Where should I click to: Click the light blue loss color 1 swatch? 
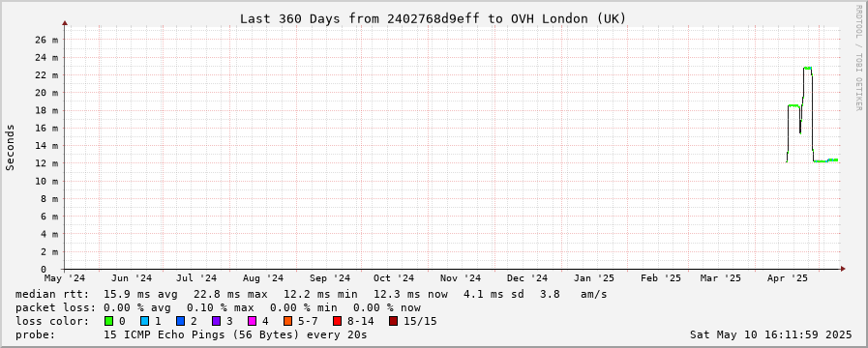coord(144,321)
